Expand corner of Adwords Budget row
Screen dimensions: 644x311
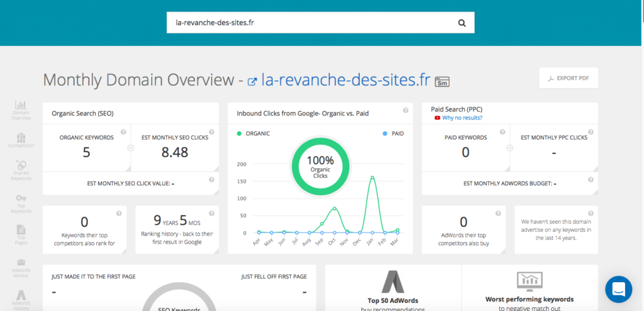(595, 192)
